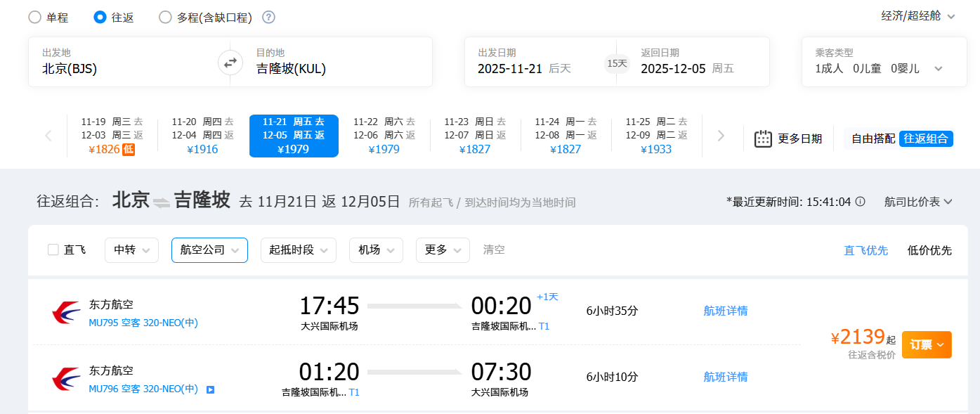980x414 pixels.
Task: Select the 单程 one-way radio button
Action: [35, 18]
